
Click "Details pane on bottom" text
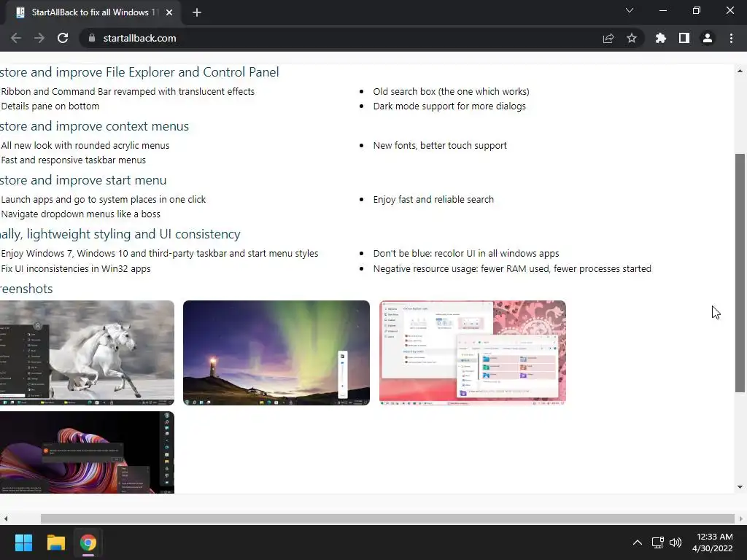coord(50,106)
